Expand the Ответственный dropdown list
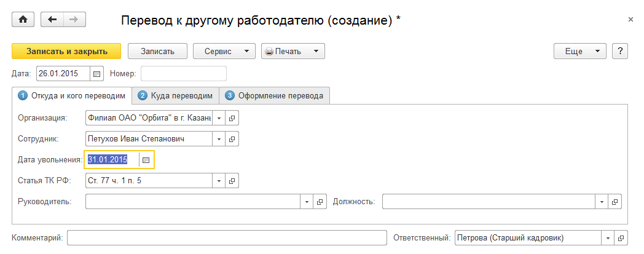This screenshot has width=644, height=254. [x=607, y=238]
